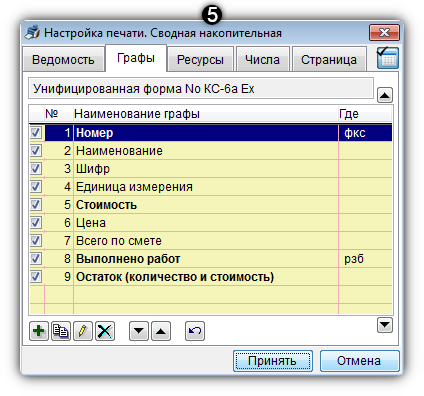Click the up arrow beside form name
The width and height of the screenshot is (424, 396).
pyautogui.click(x=385, y=95)
